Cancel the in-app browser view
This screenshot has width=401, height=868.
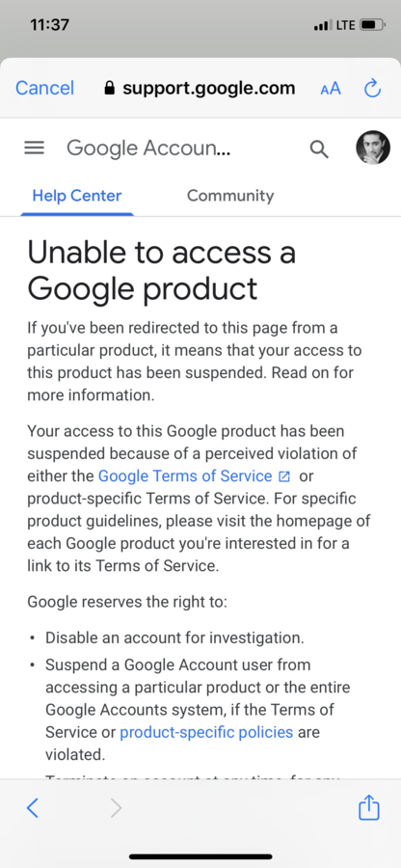(x=44, y=88)
